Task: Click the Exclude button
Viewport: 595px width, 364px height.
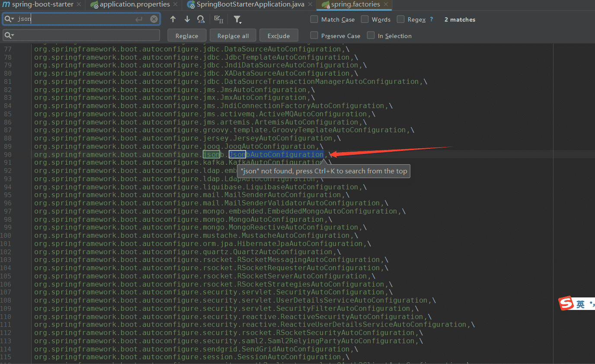Action: pyautogui.click(x=278, y=36)
